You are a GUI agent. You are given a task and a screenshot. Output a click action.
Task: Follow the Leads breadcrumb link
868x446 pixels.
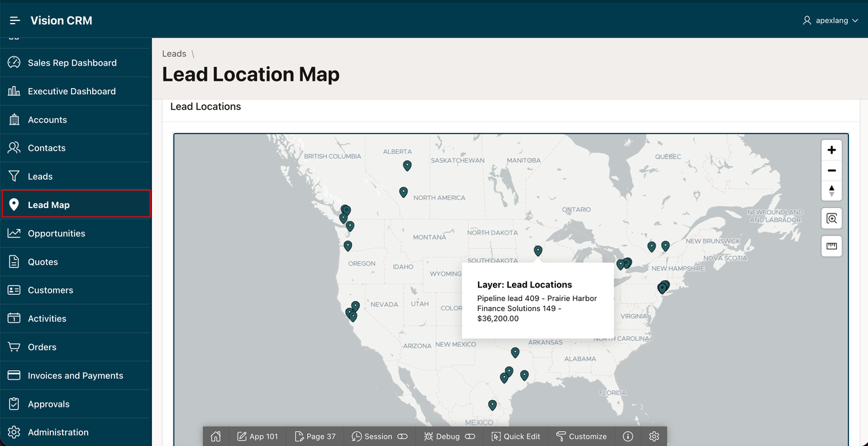click(x=174, y=54)
